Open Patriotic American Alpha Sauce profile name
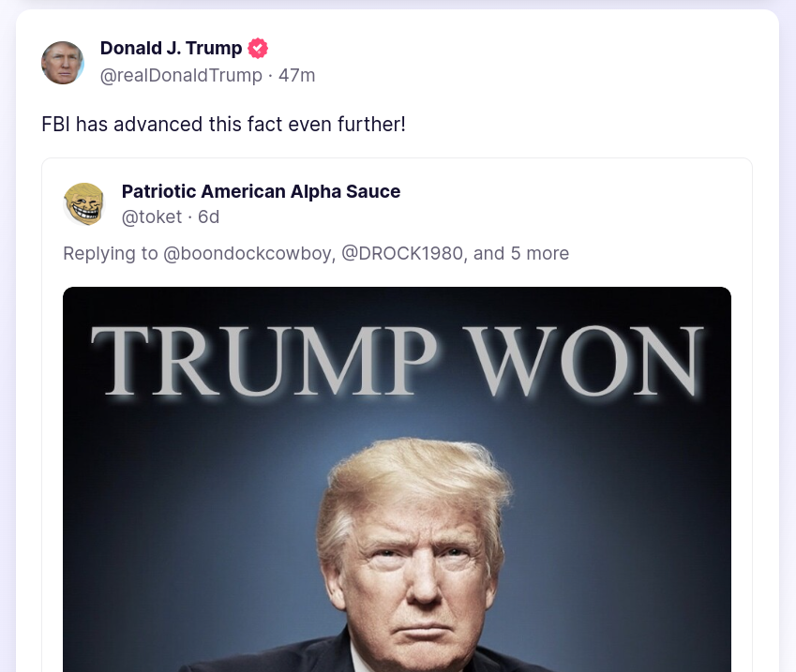Viewport: 796px width, 672px height. pyautogui.click(x=261, y=191)
